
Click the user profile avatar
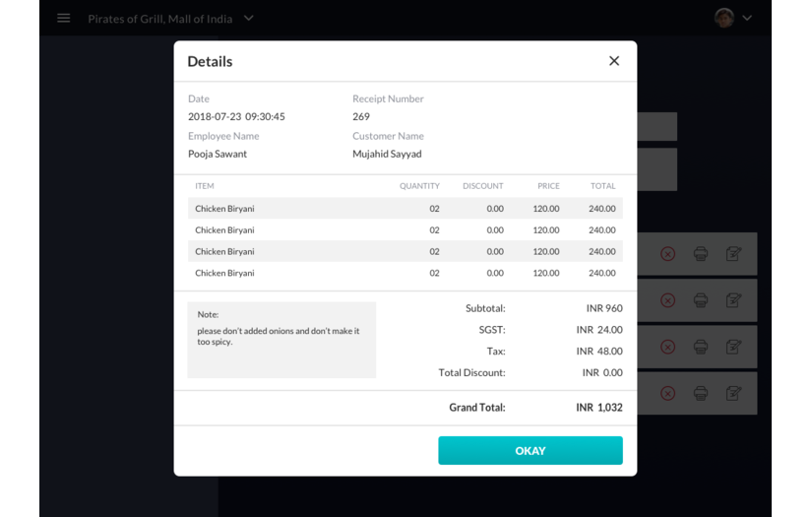coord(724,18)
